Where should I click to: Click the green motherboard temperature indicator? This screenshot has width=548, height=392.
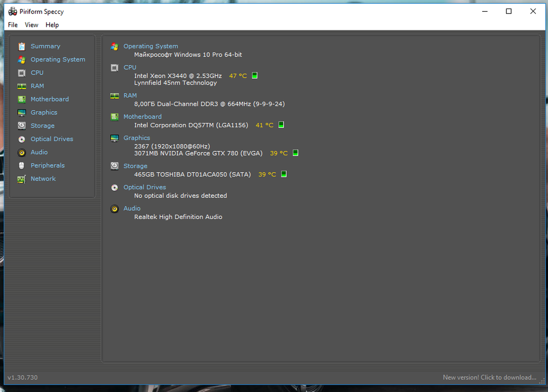click(281, 125)
